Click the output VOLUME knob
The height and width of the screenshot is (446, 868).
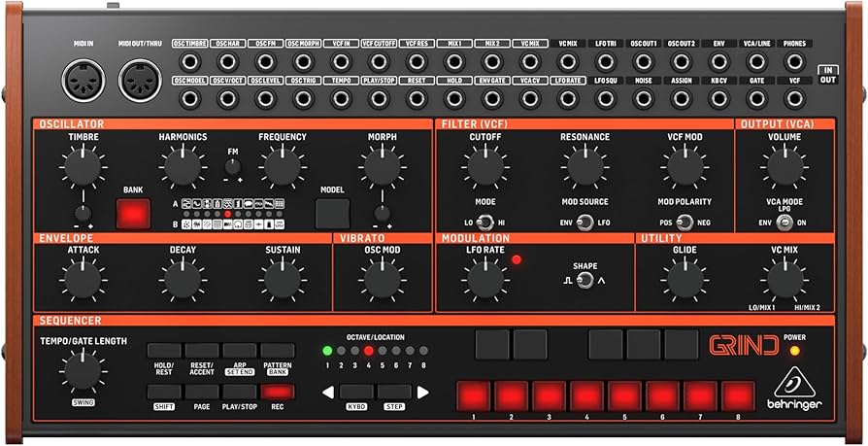[785, 166]
